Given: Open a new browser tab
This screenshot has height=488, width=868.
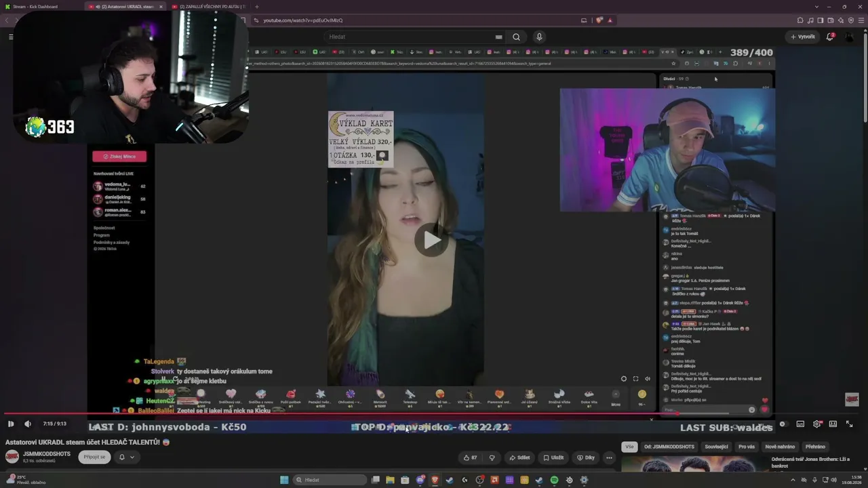Looking at the screenshot, I should (x=256, y=6).
